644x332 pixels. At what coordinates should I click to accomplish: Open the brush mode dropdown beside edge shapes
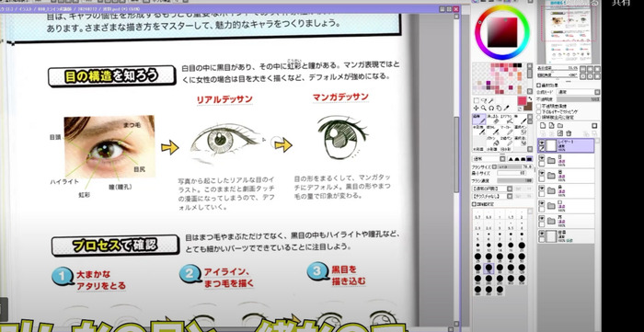point(489,159)
